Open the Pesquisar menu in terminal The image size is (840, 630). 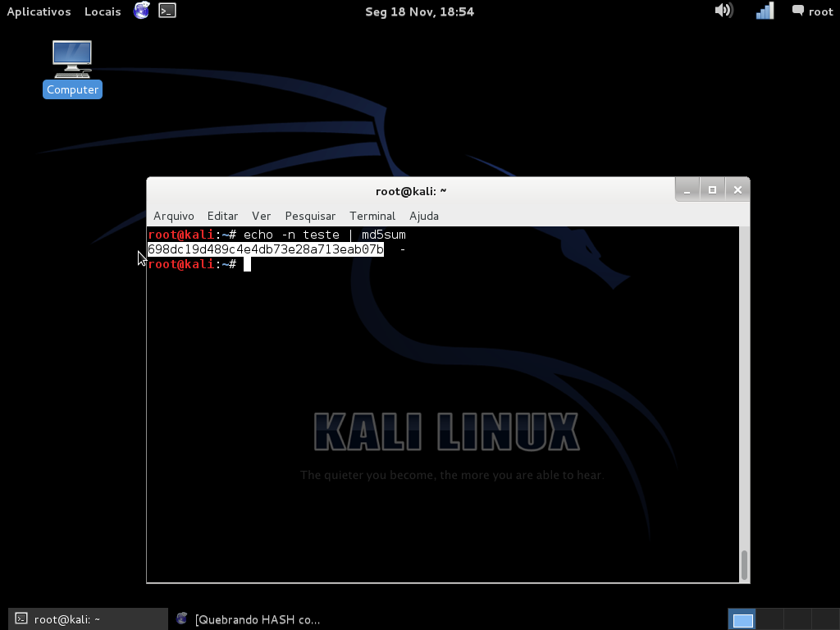click(x=310, y=216)
